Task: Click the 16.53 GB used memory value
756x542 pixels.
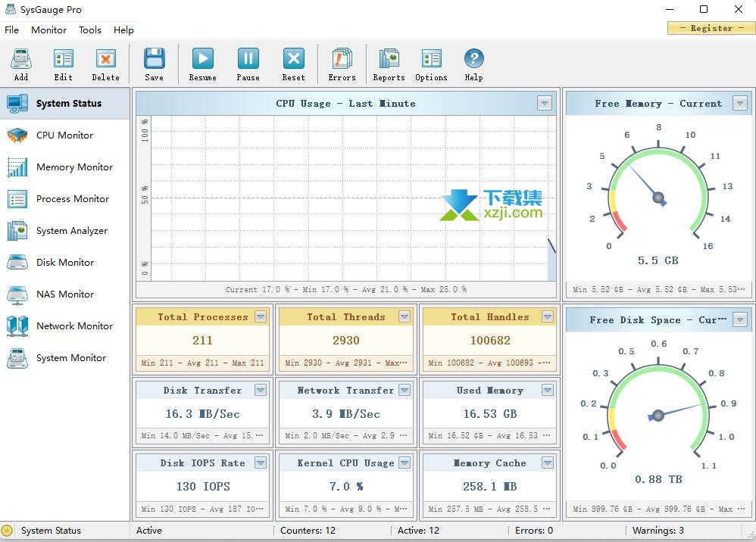Action: (x=490, y=414)
